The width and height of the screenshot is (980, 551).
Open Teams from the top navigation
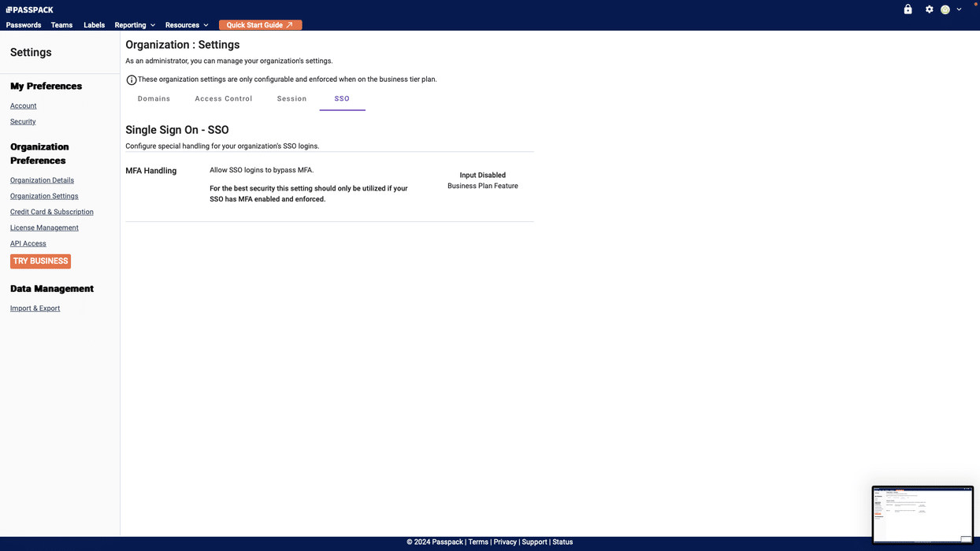pos(61,25)
